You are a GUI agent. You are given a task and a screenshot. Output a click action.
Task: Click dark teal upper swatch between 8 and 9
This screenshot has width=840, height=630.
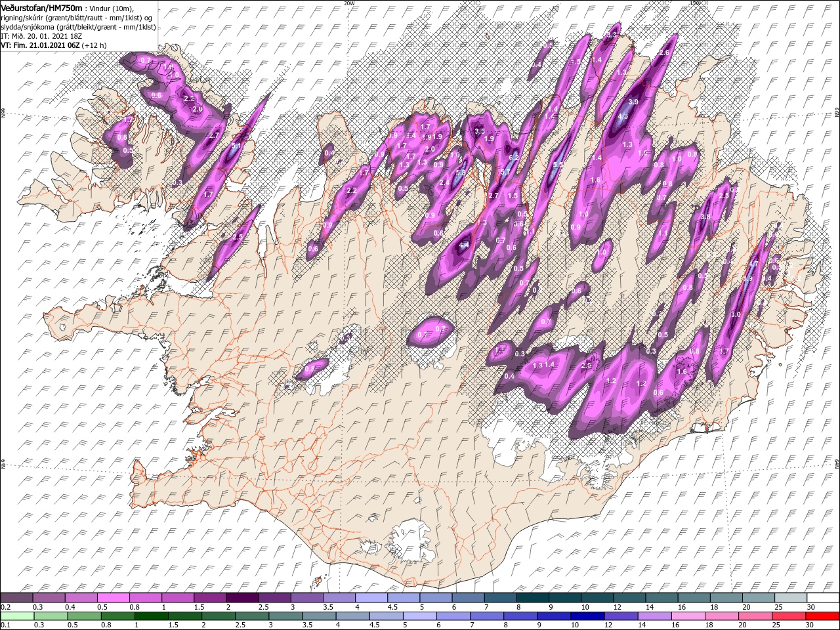coord(533,597)
